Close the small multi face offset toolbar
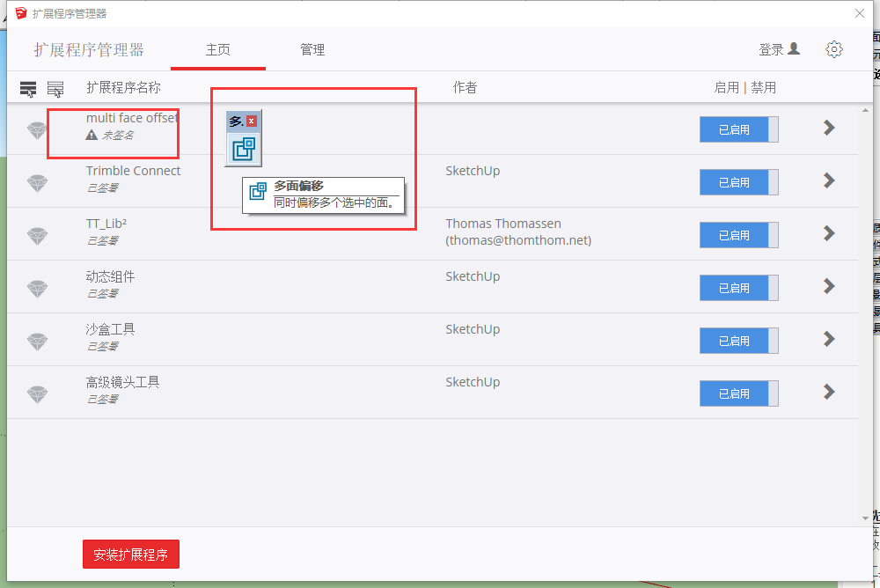880x588 pixels. [252, 121]
